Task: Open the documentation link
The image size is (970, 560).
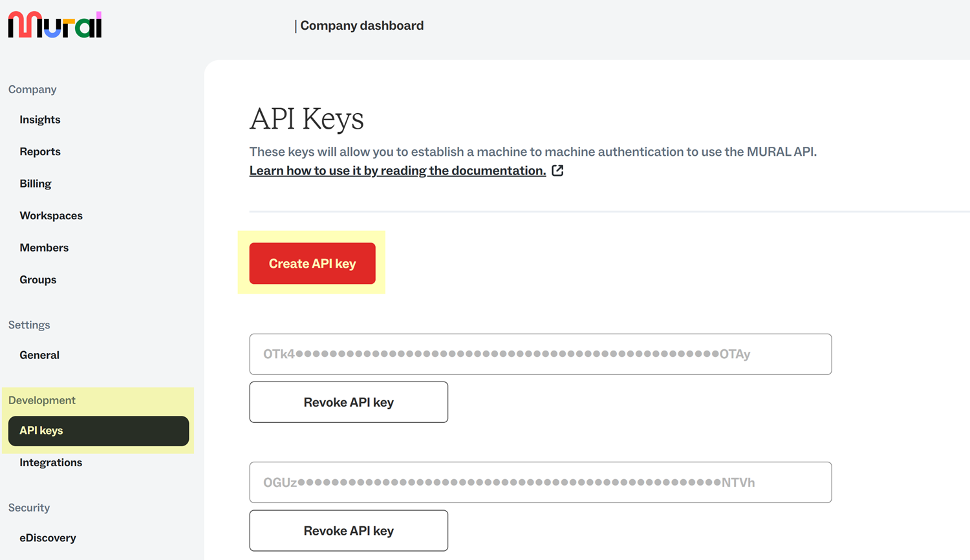Action: [398, 171]
